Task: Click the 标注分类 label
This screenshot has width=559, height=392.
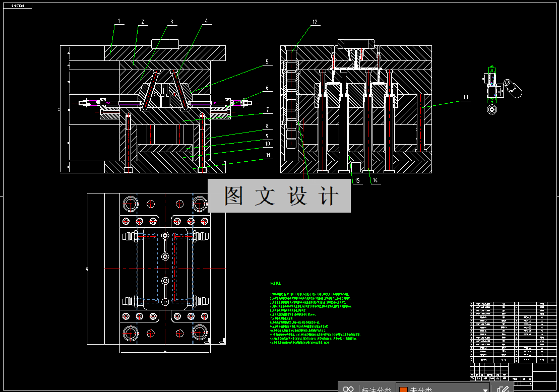Action: point(377,389)
